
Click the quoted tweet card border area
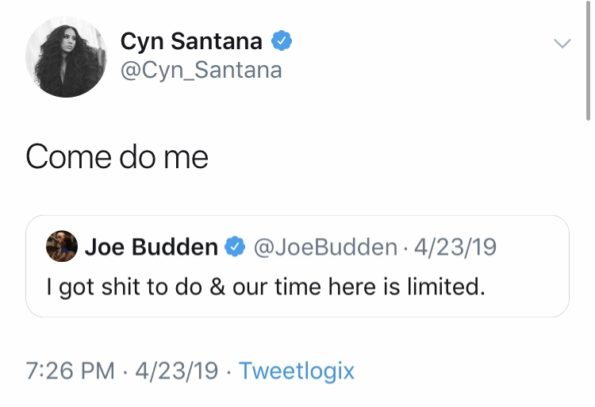(x=297, y=266)
